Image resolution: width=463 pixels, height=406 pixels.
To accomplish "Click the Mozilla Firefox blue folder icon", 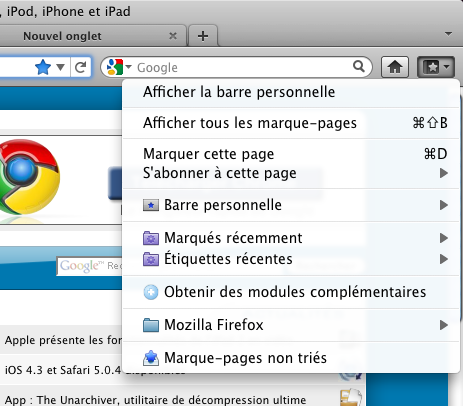I will 151,325.
